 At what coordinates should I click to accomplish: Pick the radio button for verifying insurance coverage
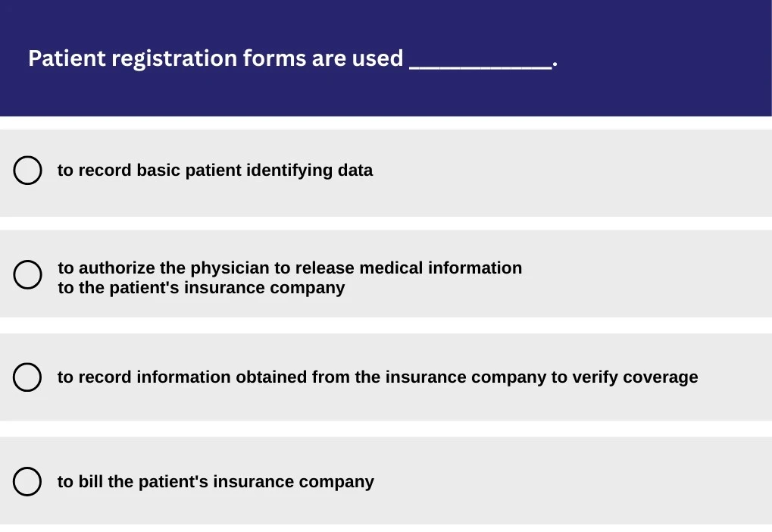point(27,377)
